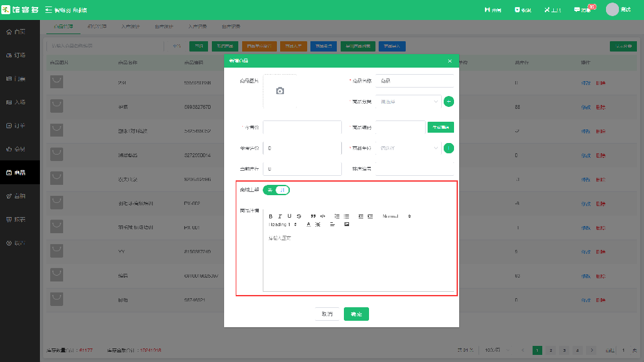The height and width of the screenshot is (362, 644).
Task: Create an ordered list in the editor
Action: click(x=337, y=216)
